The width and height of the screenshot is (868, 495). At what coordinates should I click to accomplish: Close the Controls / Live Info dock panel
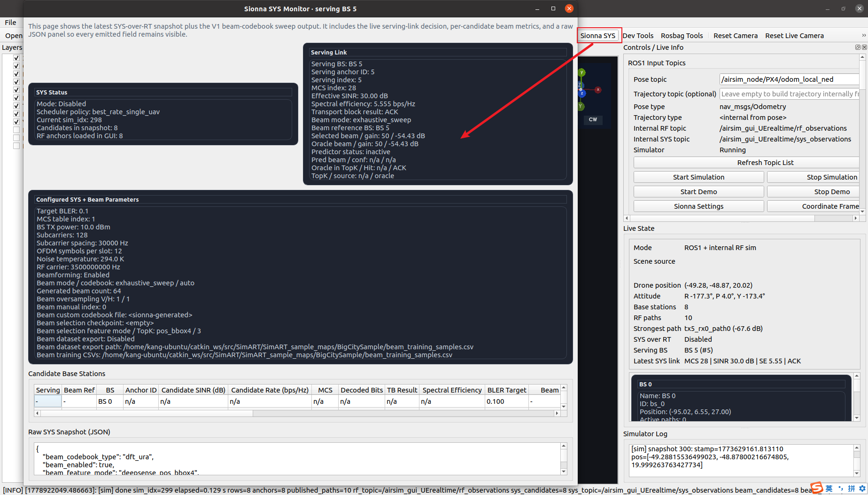[x=864, y=47]
